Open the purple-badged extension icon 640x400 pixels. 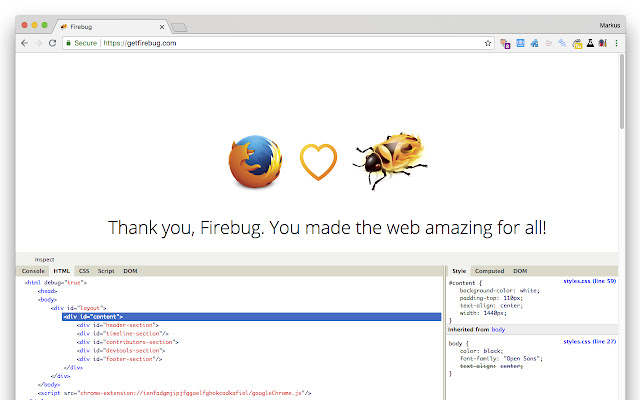[x=505, y=44]
